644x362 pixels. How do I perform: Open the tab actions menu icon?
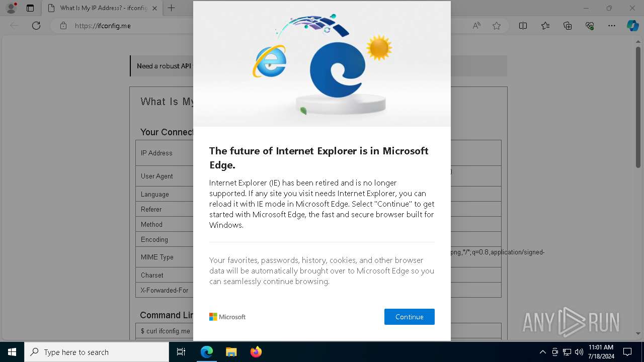coord(30,8)
